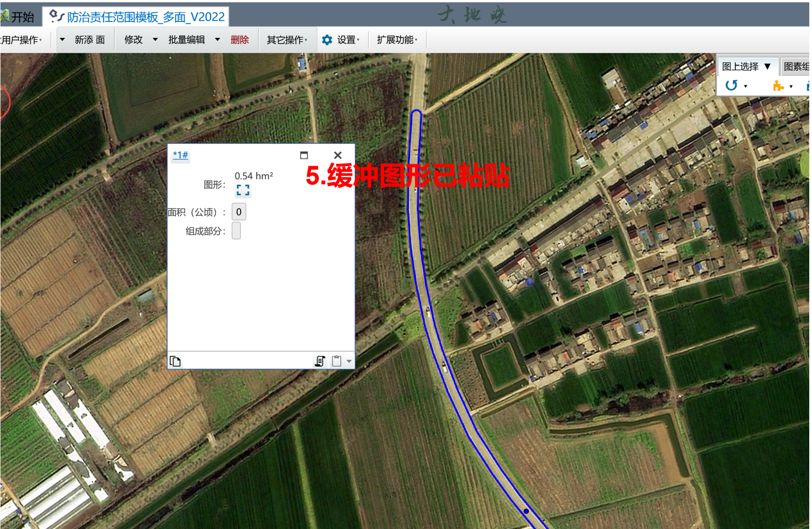Expand the 修改 dropdown arrow
Screen dimensions: 812x529
click(x=156, y=40)
